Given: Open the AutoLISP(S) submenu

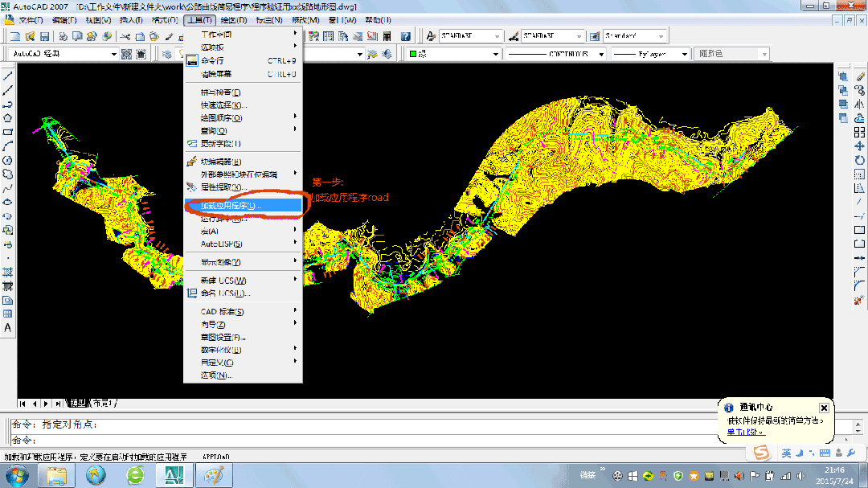Looking at the screenshot, I should (243, 244).
